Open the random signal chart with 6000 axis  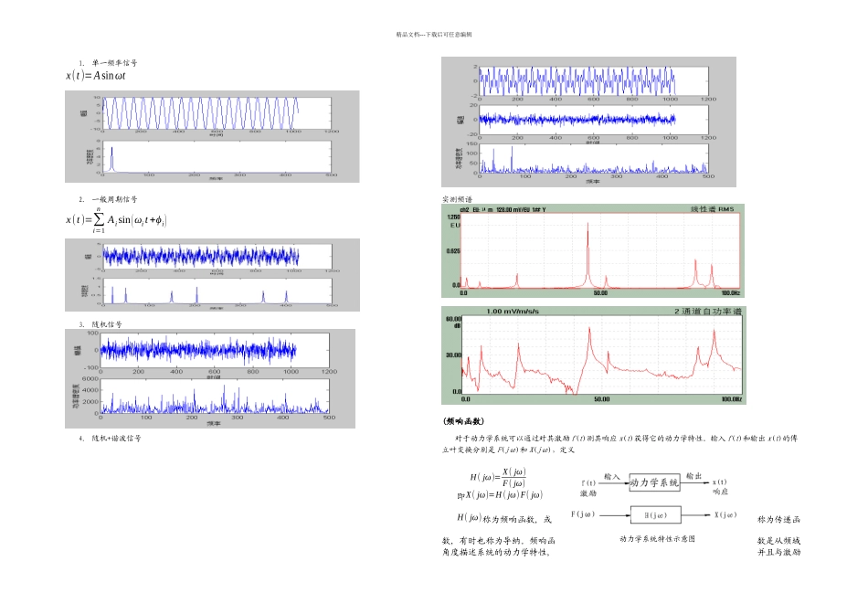(x=210, y=378)
